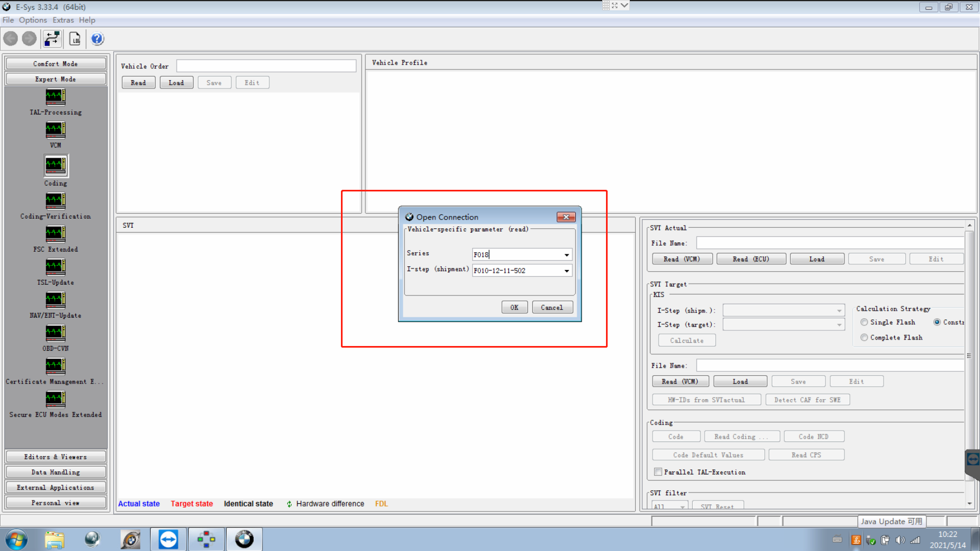Click the BMW E-Sys taskbar icon

coord(244,540)
